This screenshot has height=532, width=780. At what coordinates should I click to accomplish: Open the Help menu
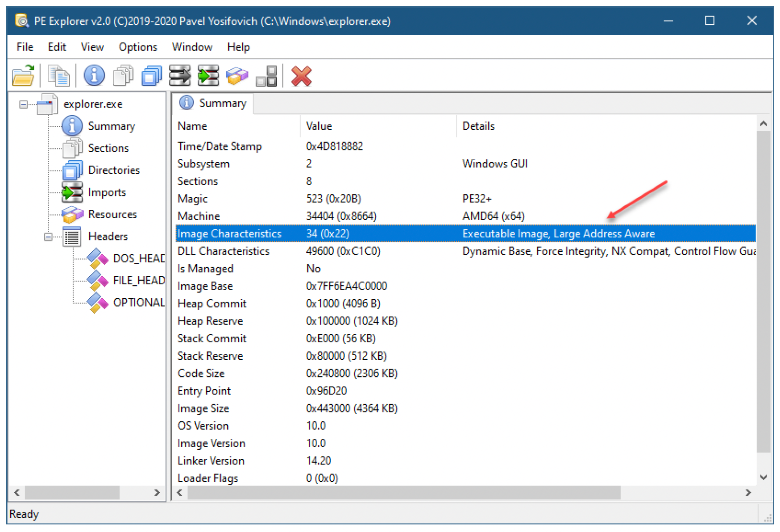(238, 47)
